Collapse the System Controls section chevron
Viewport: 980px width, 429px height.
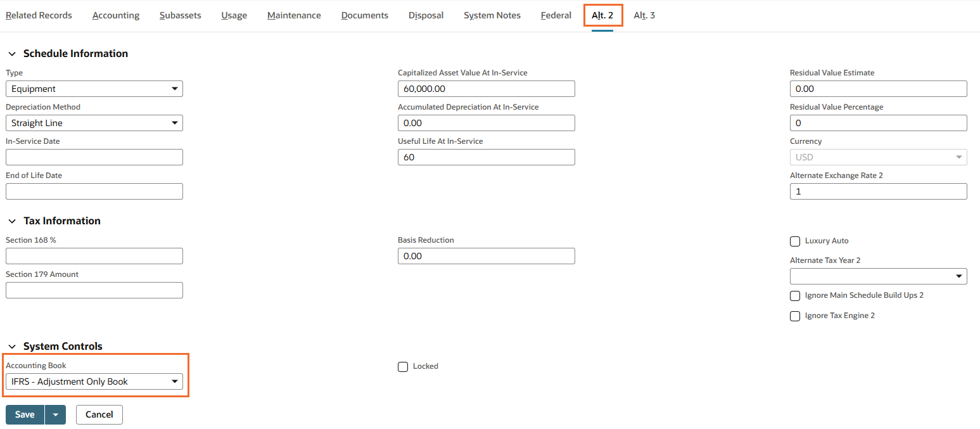pyautogui.click(x=12, y=347)
